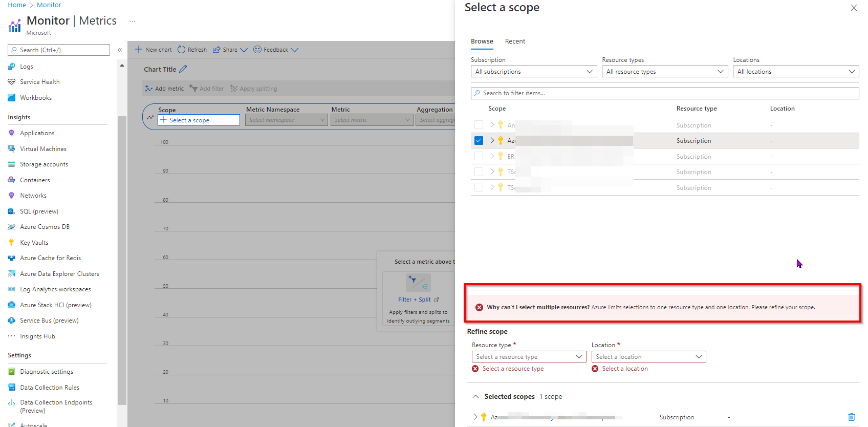The height and width of the screenshot is (427, 868).
Task: Open the Locations filter dropdown
Action: [x=796, y=72]
